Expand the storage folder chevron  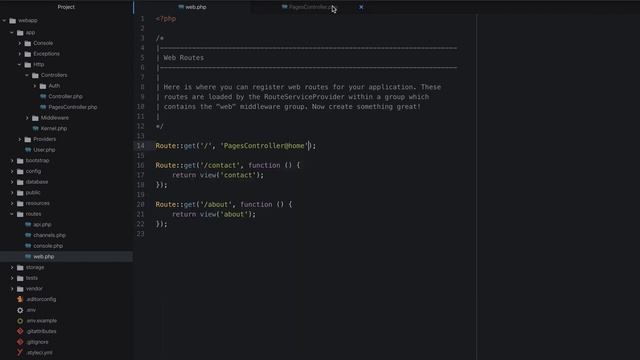12,267
